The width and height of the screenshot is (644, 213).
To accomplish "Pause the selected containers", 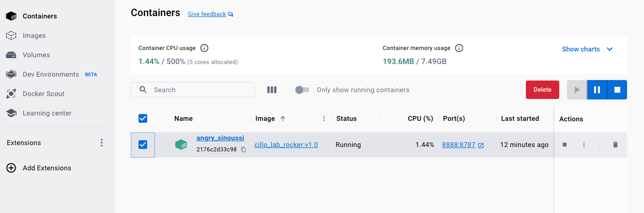I will point(597,90).
